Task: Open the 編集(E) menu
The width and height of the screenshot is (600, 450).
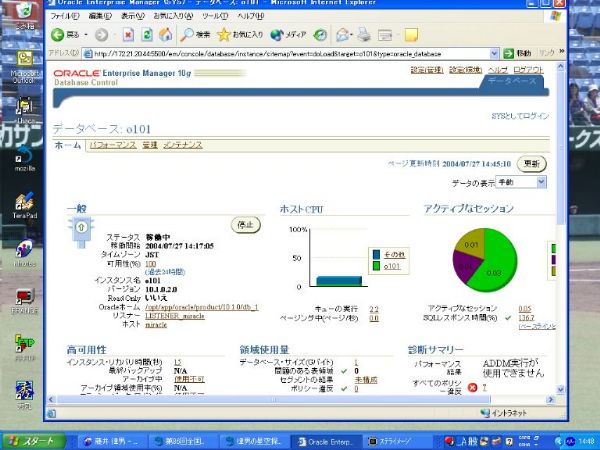Action: tap(100, 16)
